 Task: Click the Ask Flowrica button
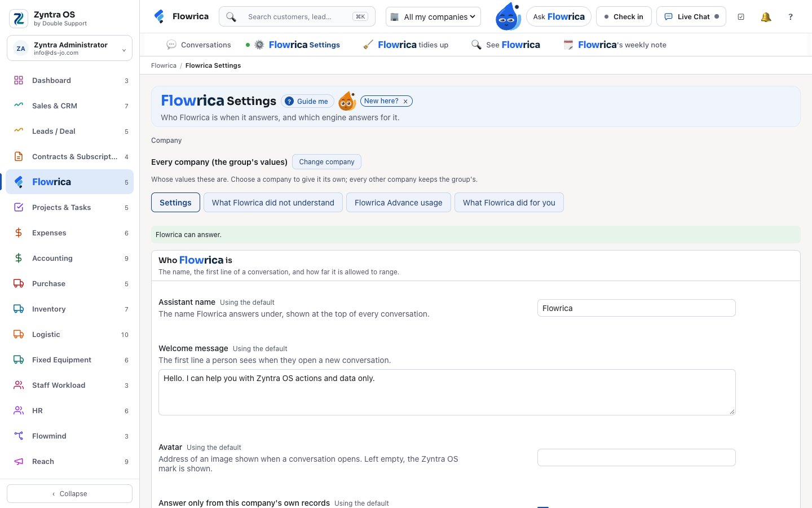(559, 17)
